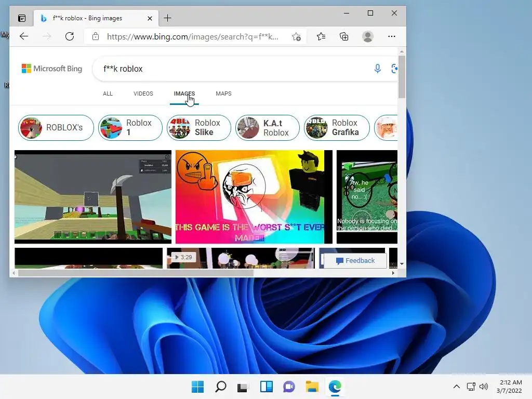This screenshot has width=532, height=399.
Task: Open File Explorer from the taskbar
Action: 312,387
